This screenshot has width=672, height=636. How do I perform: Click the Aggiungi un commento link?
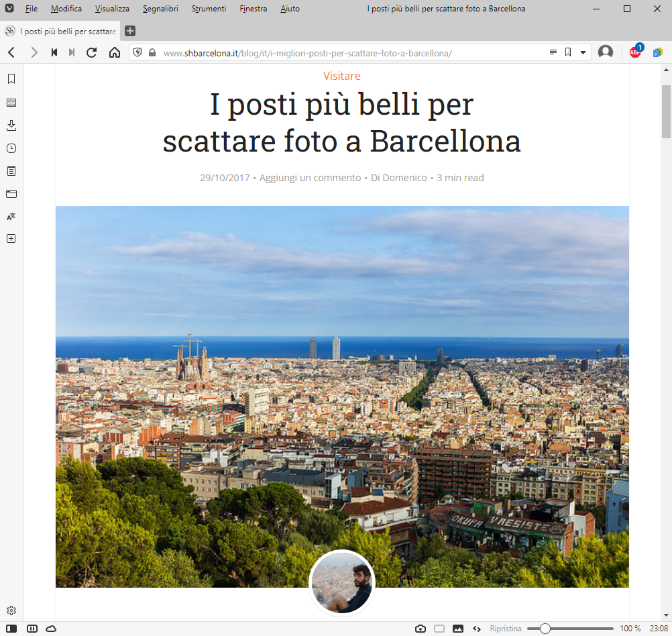311,178
